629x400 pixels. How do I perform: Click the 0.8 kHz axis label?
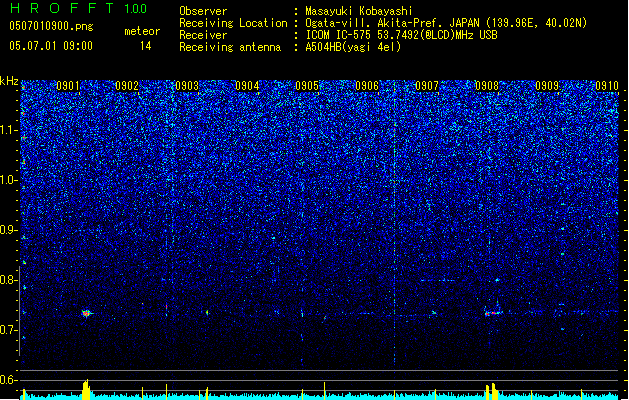(9, 280)
